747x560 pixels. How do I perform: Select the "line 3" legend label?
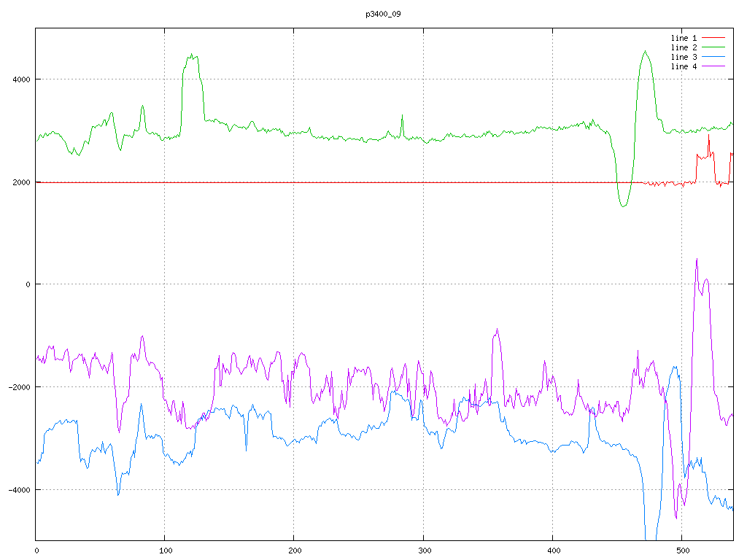pyautogui.click(x=684, y=57)
